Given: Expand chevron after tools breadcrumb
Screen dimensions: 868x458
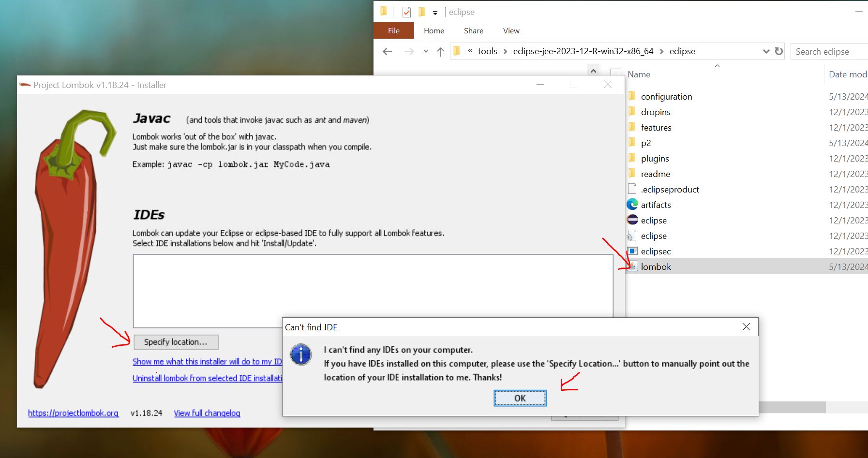Looking at the screenshot, I should click(x=505, y=51).
